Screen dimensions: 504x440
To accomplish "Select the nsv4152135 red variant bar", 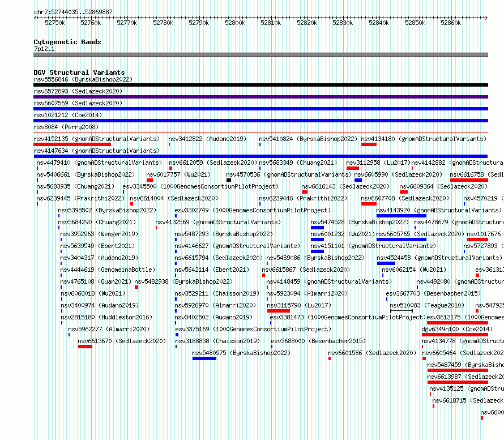I will 72,144.
